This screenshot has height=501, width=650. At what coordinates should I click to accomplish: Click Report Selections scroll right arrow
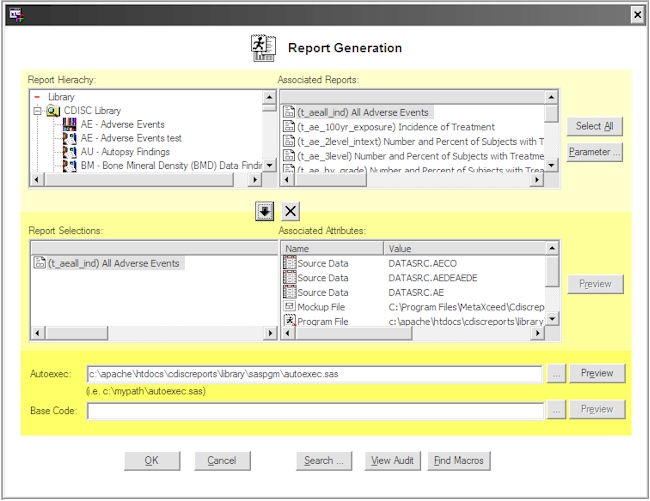[x=271, y=333]
